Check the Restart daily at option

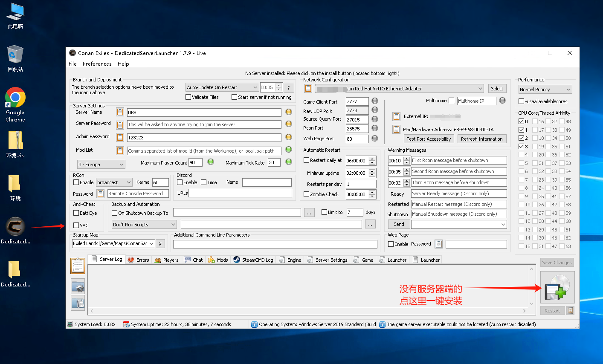(x=306, y=160)
